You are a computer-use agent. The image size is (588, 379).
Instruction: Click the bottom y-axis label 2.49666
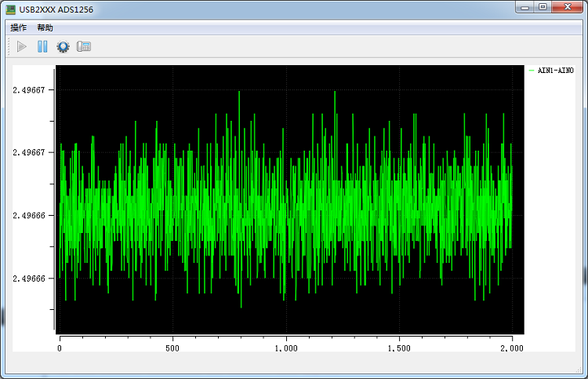pyautogui.click(x=29, y=279)
